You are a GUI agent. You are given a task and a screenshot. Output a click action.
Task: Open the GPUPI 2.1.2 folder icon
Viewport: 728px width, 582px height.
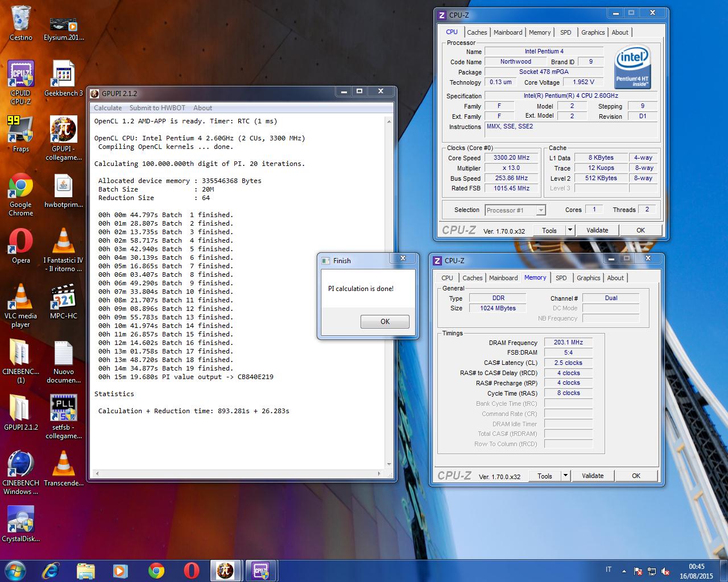(x=21, y=413)
